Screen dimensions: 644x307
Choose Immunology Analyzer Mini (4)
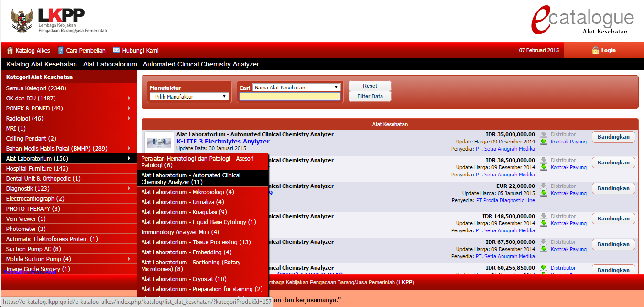[203, 232]
